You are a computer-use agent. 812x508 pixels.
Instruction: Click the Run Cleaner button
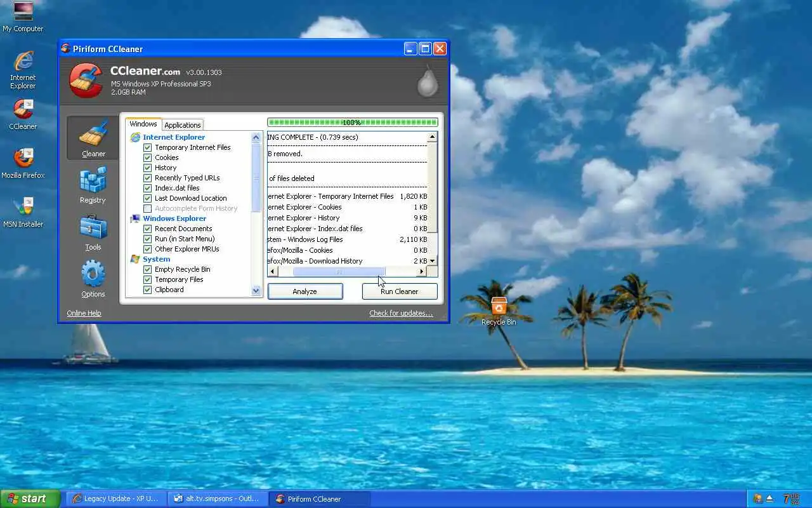click(x=400, y=291)
